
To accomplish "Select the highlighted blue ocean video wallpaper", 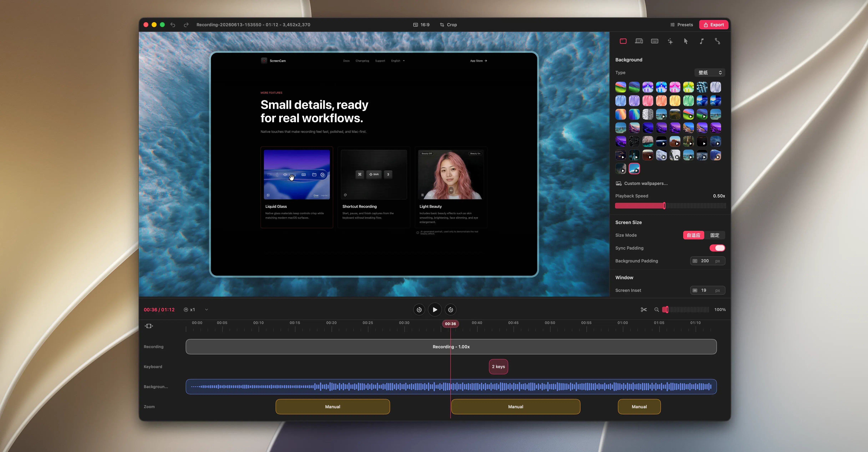I will [634, 169].
